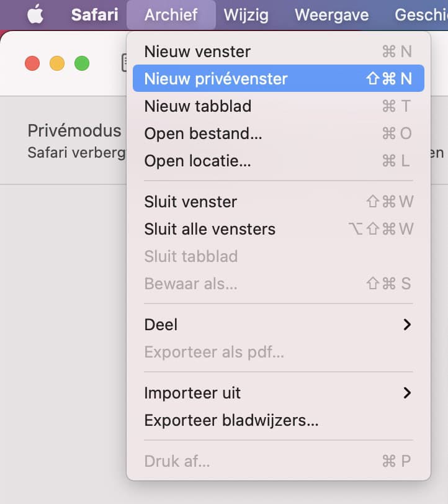Screen dimensions: 448x504
Task: Open the Wijzig menu
Action: coord(246,15)
